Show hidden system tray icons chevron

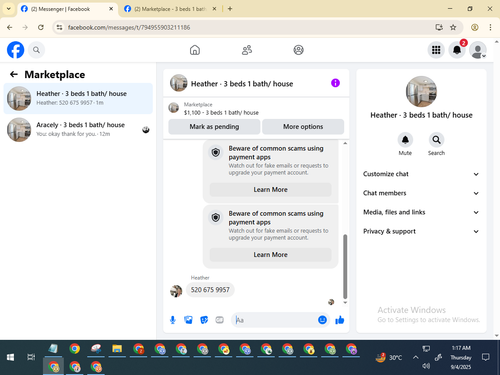(415, 357)
